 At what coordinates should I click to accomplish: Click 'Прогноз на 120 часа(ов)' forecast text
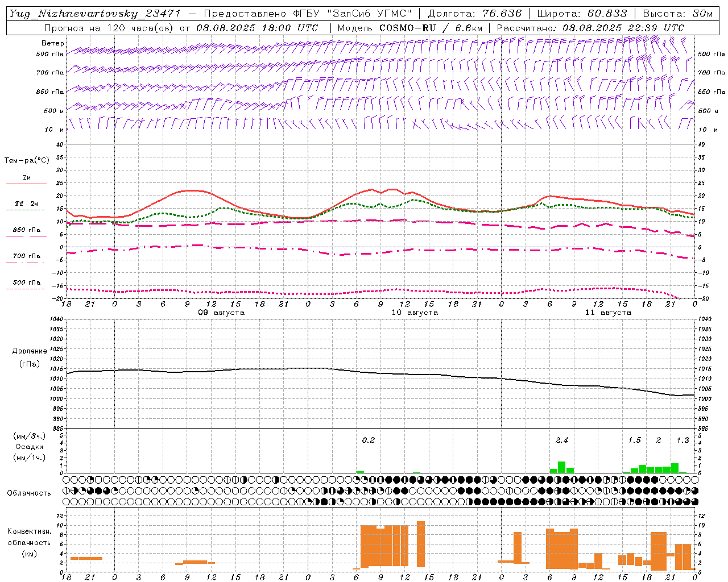pyautogui.click(x=109, y=28)
